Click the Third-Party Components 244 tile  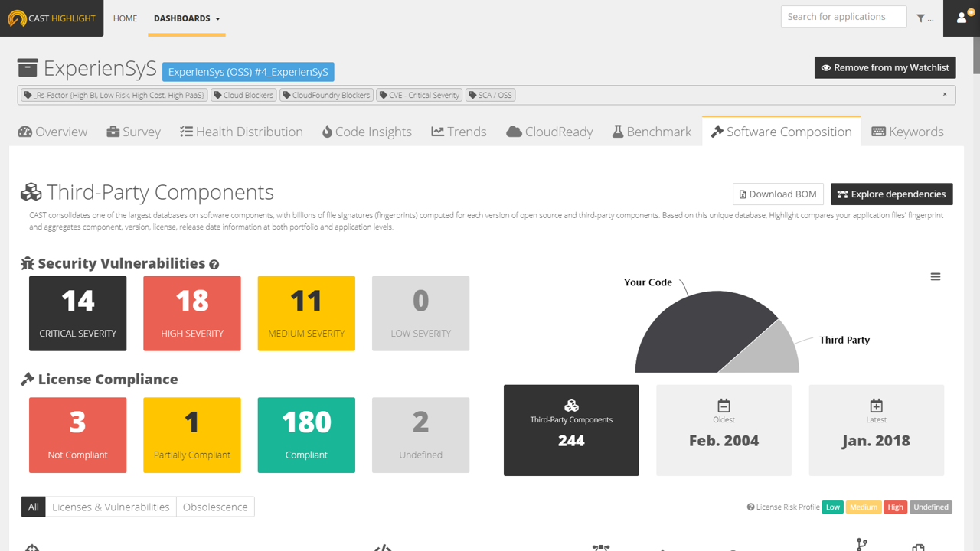(x=571, y=430)
